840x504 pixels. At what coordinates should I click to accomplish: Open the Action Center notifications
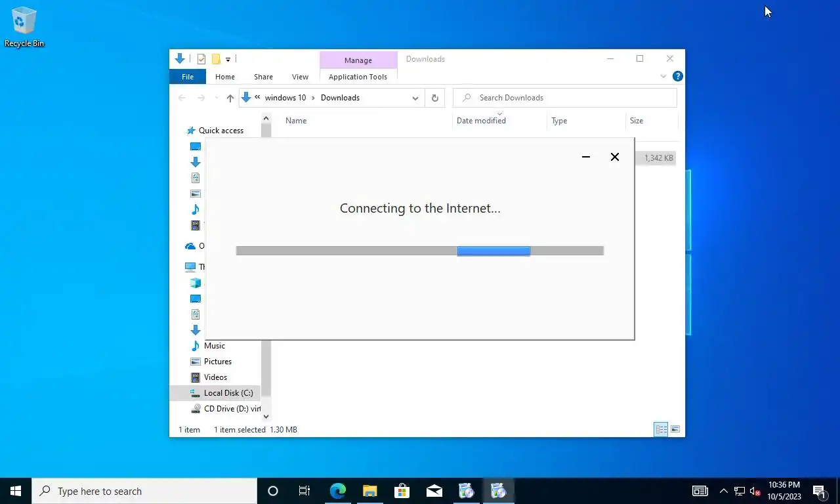point(820,491)
